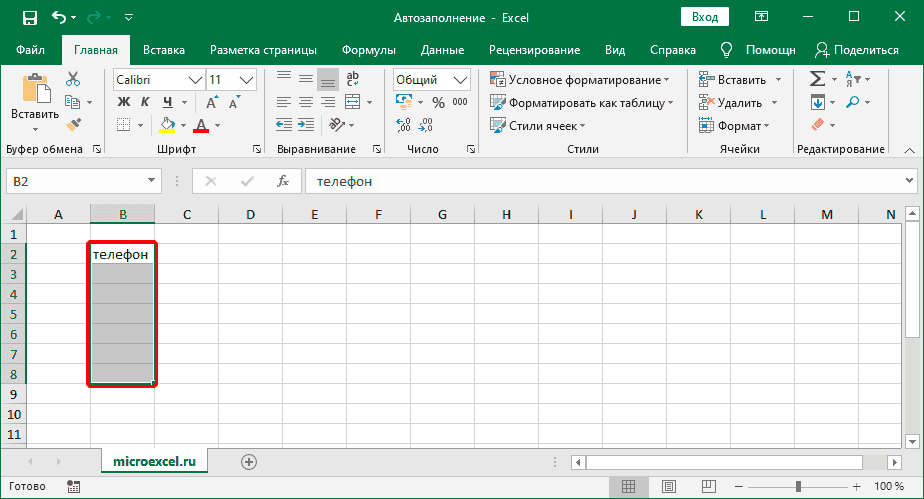924x499 pixels.
Task: Click the Insert Function fx icon
Action: [x=283, y=181]
